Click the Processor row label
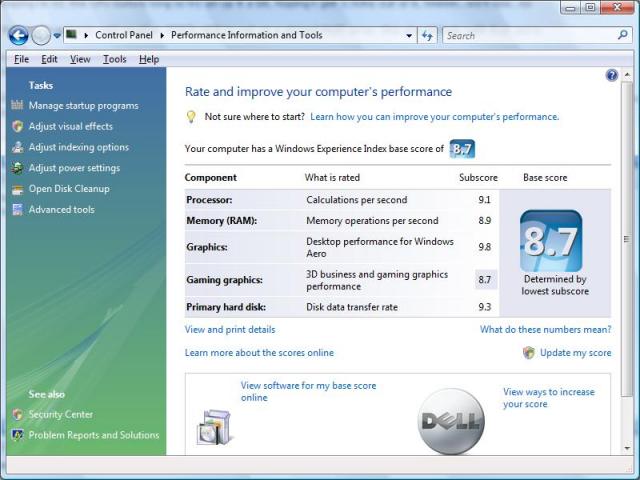This screenshot has width=640, height=480. (x=209, y=200)
